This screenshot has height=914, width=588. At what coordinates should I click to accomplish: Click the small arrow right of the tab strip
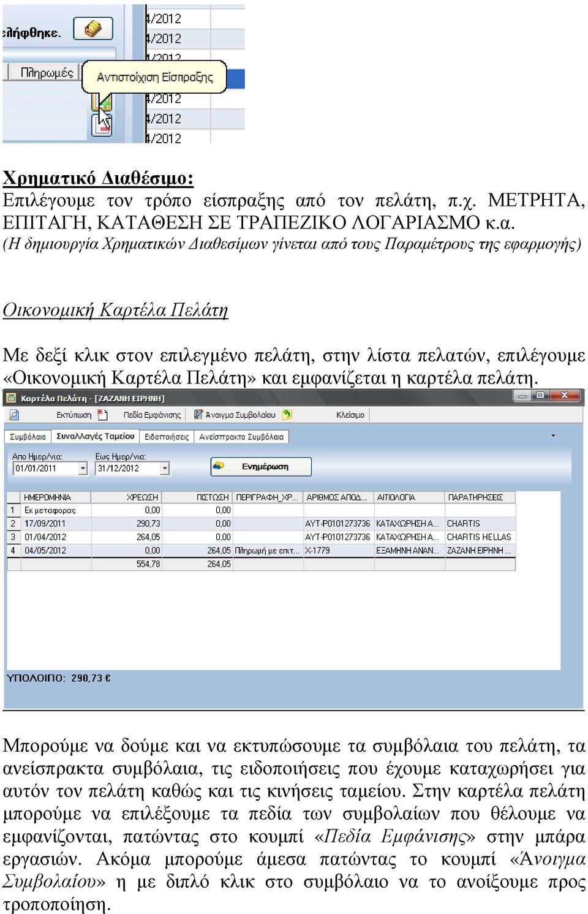click(553, 436)
